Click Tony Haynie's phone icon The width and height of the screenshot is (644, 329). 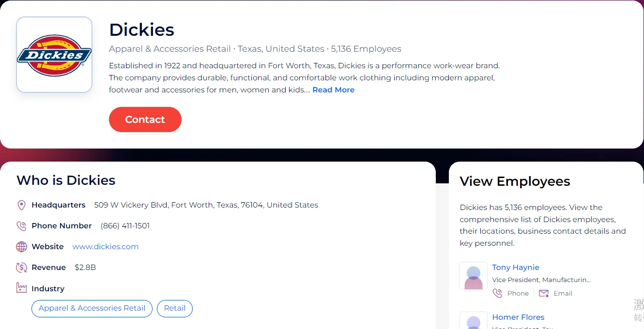pos(497,293)
